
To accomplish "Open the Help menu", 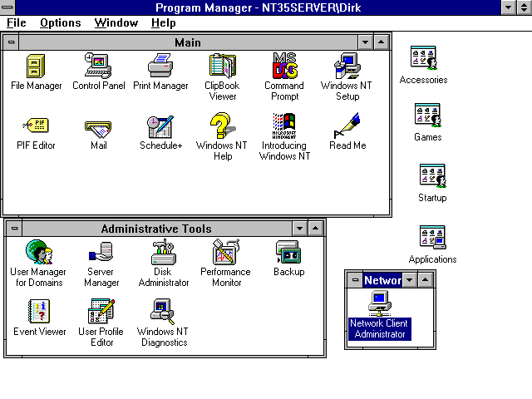I will pyautogui.click(x=163, y=22).
